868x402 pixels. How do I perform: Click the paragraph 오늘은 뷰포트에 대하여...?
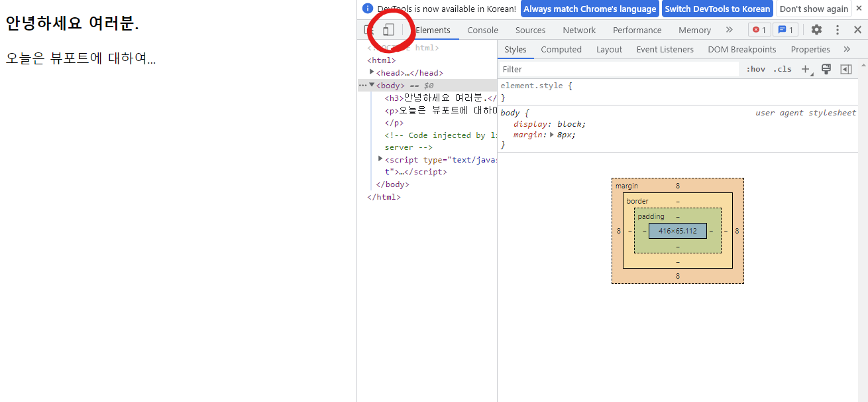tap(81, 58)
